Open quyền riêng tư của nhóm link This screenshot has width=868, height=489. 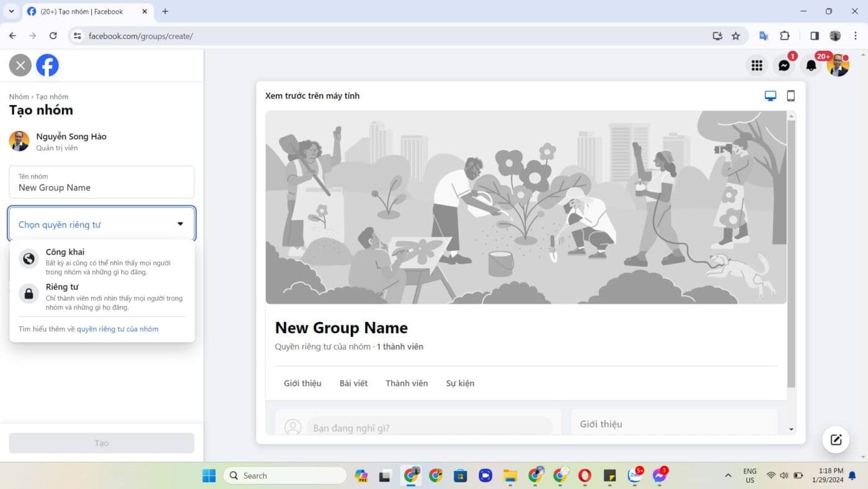(117, 329)
